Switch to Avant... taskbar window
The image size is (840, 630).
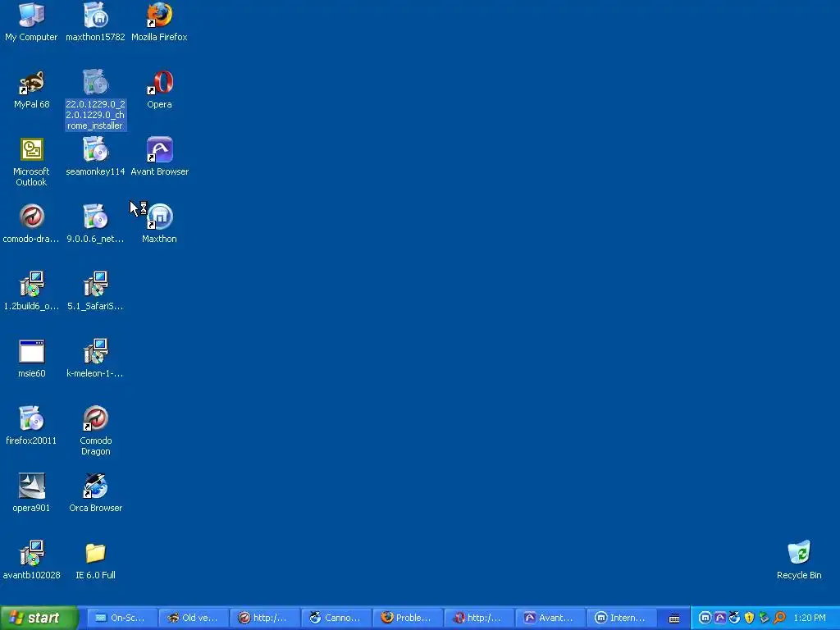(x=550, y=618)
